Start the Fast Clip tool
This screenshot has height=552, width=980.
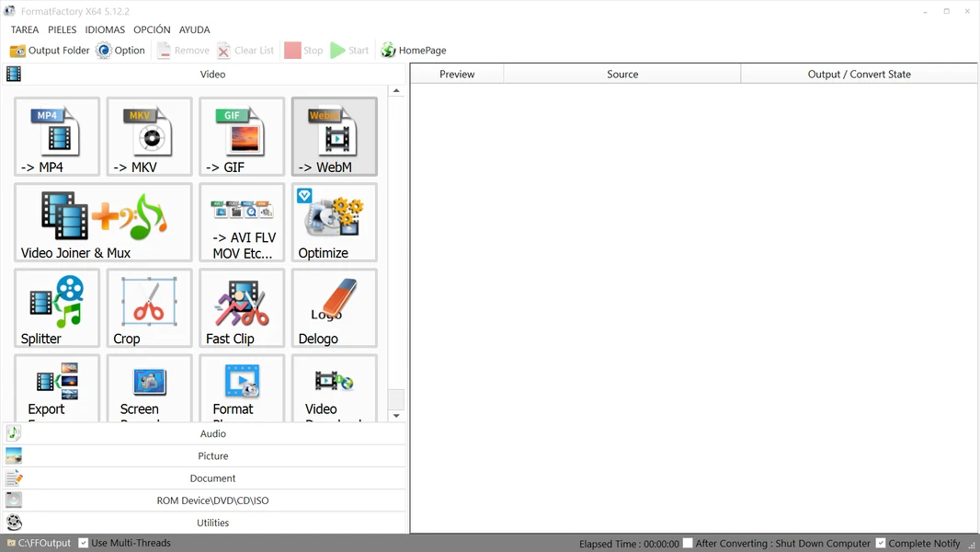(242, 307)
